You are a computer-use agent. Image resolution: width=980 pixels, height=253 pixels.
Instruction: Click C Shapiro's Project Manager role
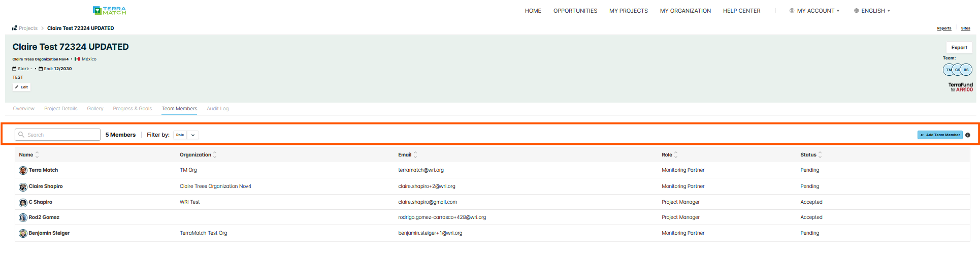tap(680, 202)
